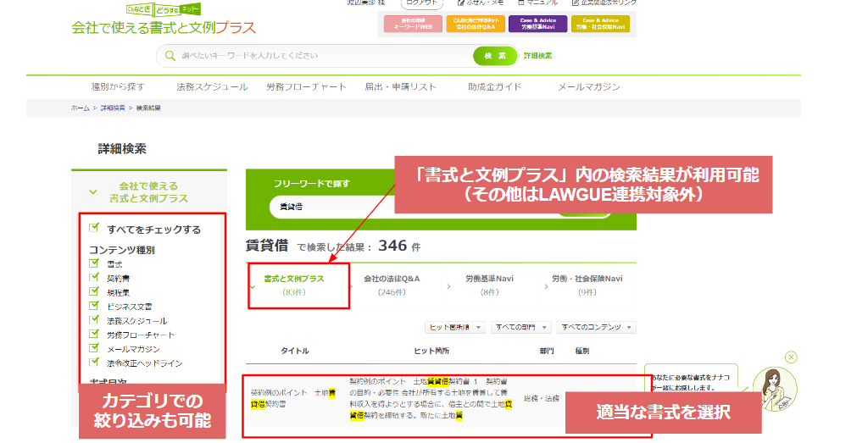
Task: Open the purple 労働基準Navi banner
Action: tap(537, 24)
